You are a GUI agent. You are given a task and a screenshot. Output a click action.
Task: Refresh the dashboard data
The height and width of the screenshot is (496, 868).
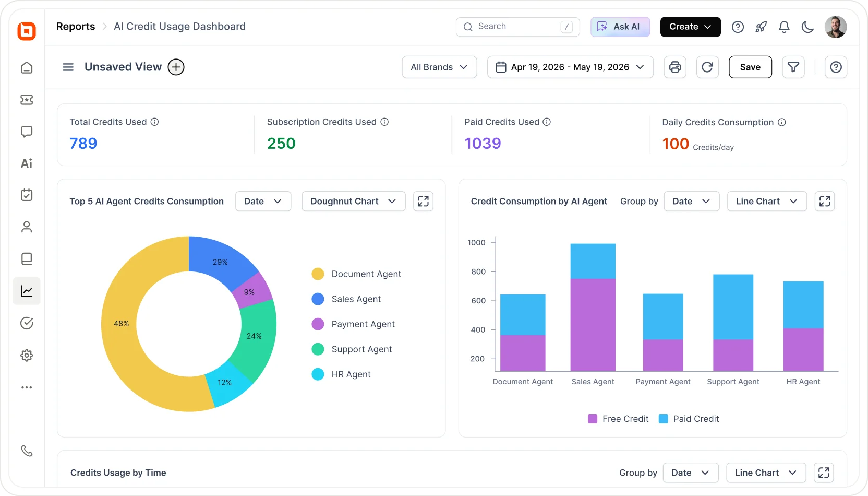707,67
